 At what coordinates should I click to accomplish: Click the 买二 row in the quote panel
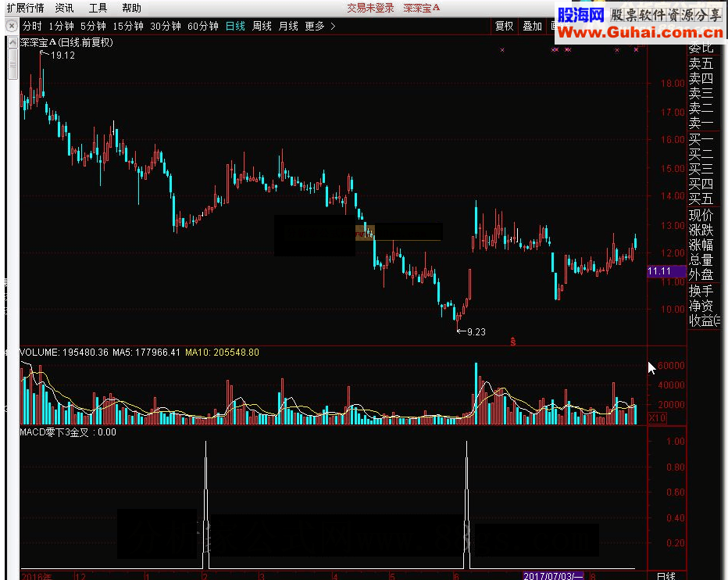click(701, 154)
